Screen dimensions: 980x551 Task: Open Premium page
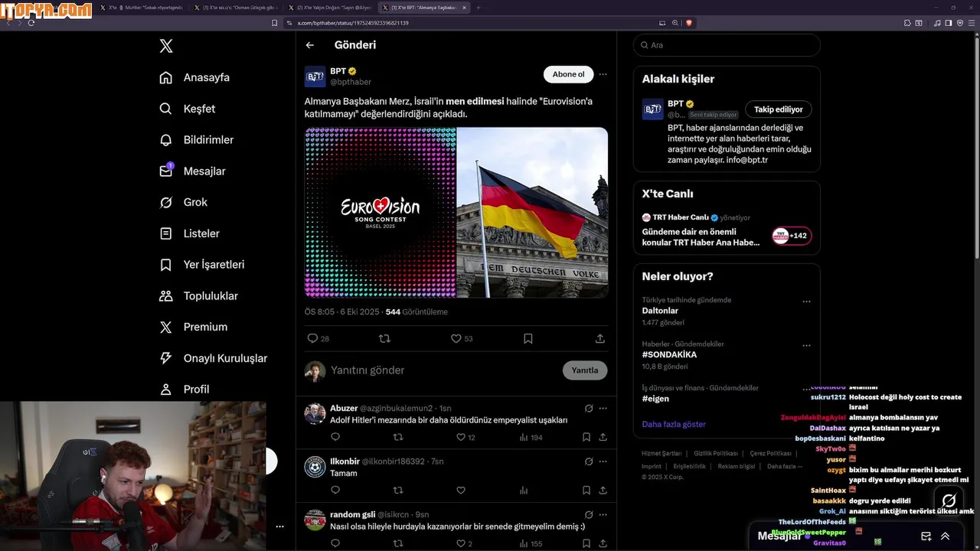[x=193, y=327]
